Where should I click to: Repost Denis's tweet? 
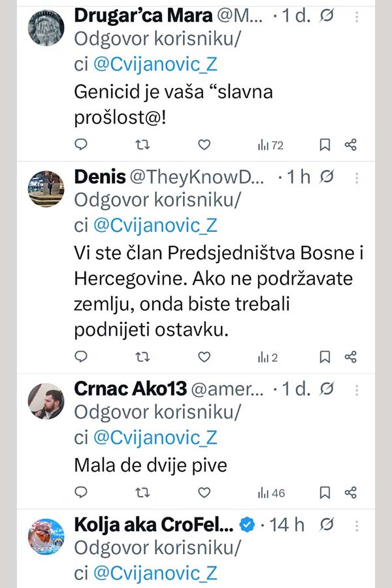[x=142, y=357]
